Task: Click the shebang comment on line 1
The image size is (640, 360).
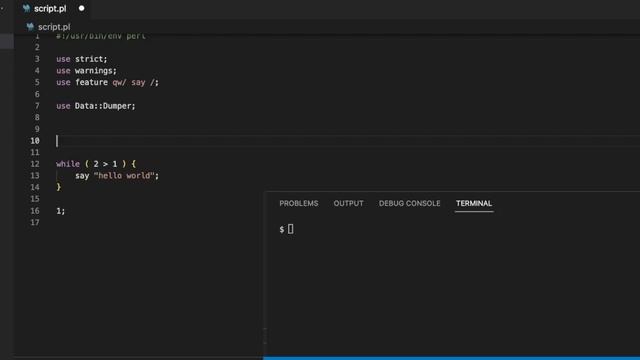Action: tap(101, 36)
